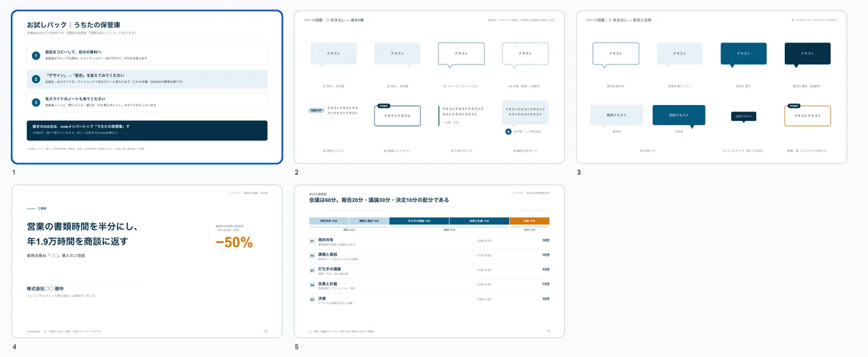Click the slide number label "1"
Screen dimensions: 868x357
14,172
